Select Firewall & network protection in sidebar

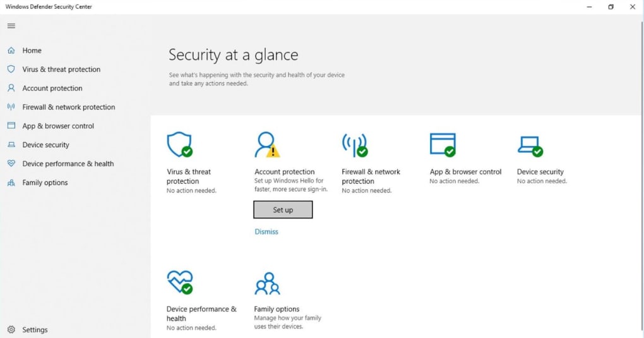click(69, 107)
